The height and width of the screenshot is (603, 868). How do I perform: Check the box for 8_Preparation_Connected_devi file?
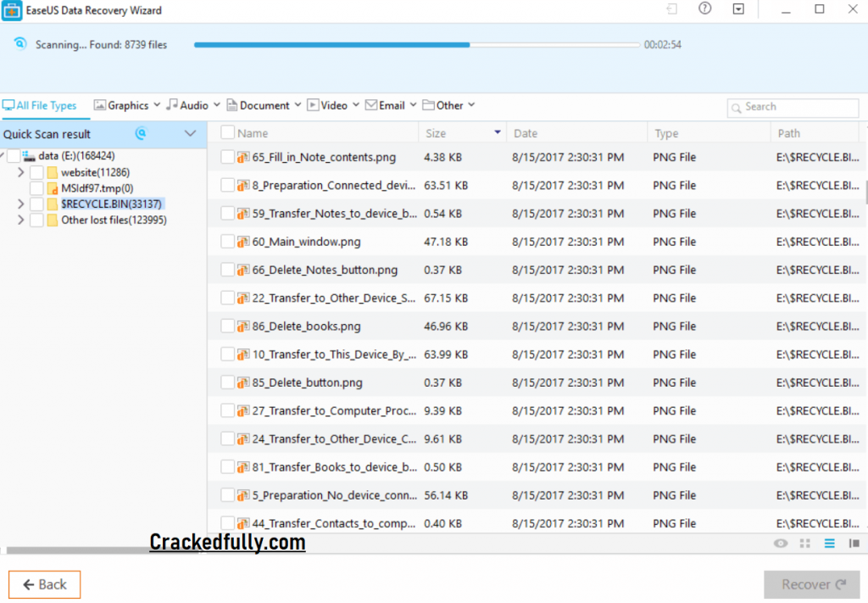click(227, 185)
